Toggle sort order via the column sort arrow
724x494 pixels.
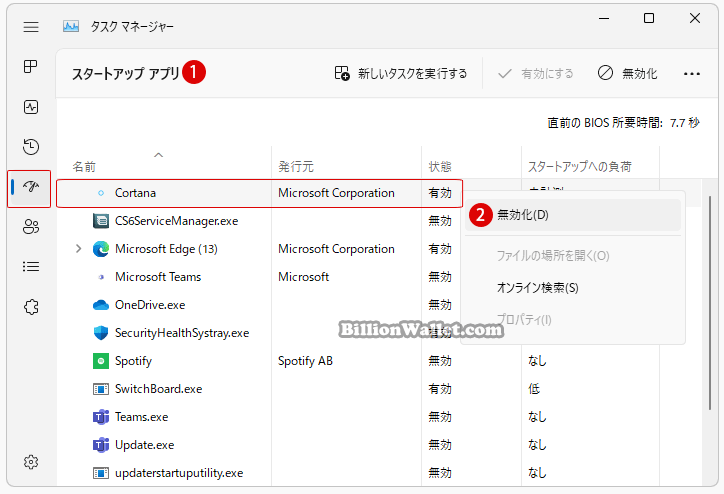[x=158, y=155]
